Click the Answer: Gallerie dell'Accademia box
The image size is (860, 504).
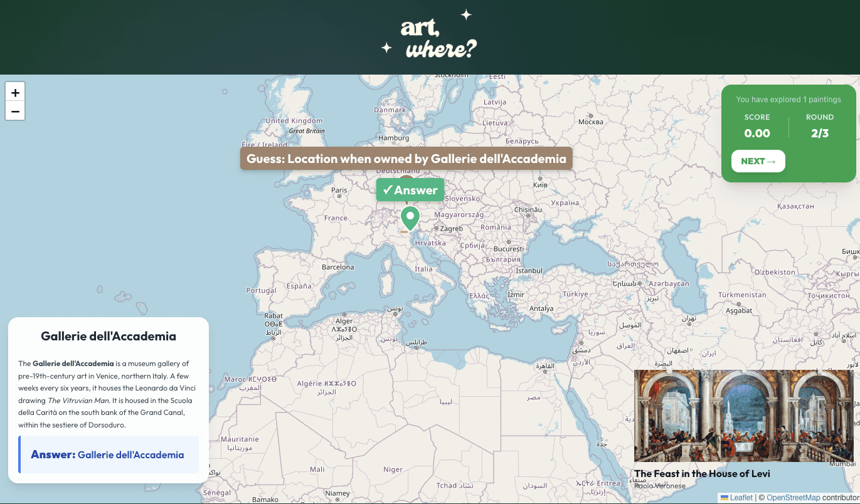[x=109, y=454]
